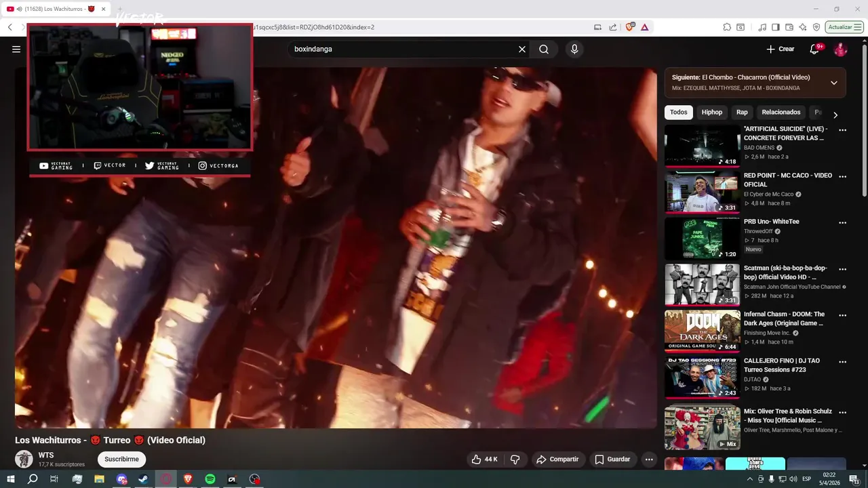Image resolution: width=868 pixels, height=488 pixels.
Task: Click the magnifier search button
Action: click(544, 49)
